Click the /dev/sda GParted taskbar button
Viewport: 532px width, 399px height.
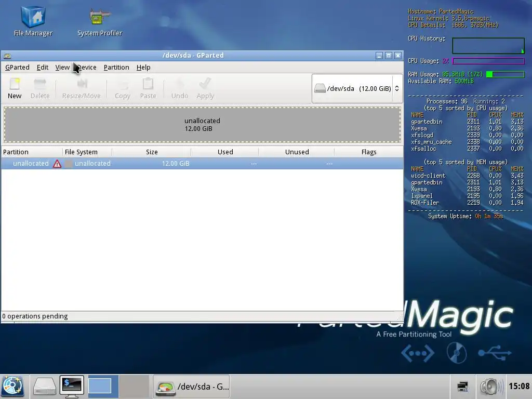[x=191, y=387]
